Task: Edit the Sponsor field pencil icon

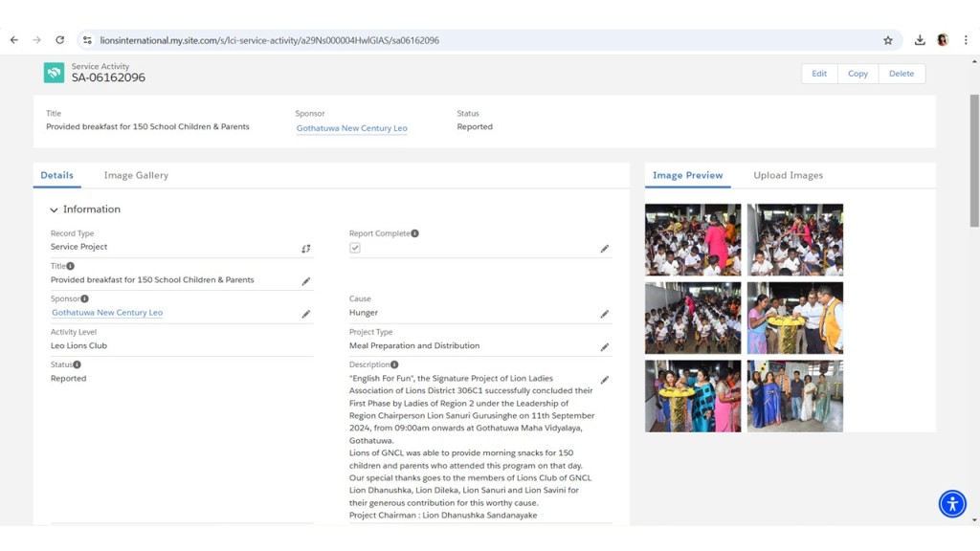Action: point(305,314)
